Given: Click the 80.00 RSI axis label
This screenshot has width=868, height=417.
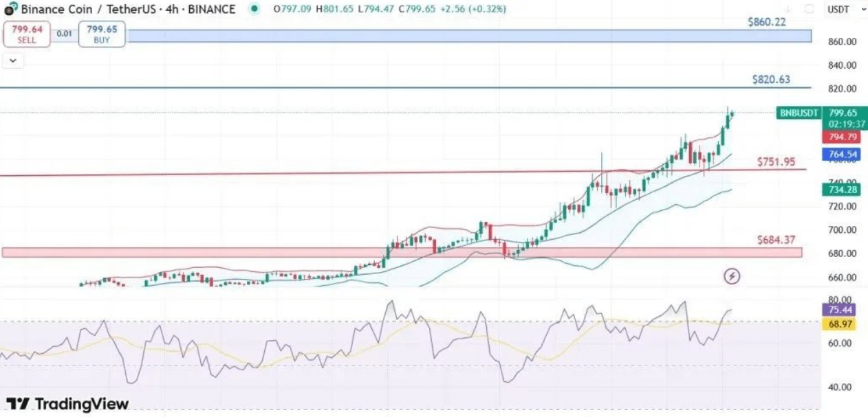Looking at the screenshot, I should tap(841, 300).
